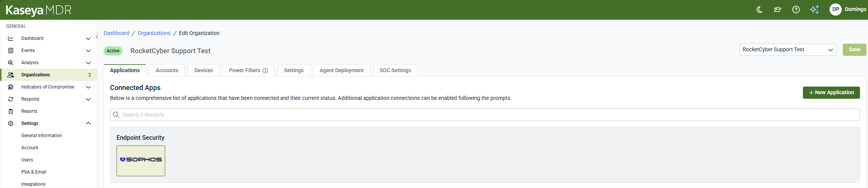The image size is (868, 188).
Task: Switch to the Accounts tab
Action: pos(167,70)
